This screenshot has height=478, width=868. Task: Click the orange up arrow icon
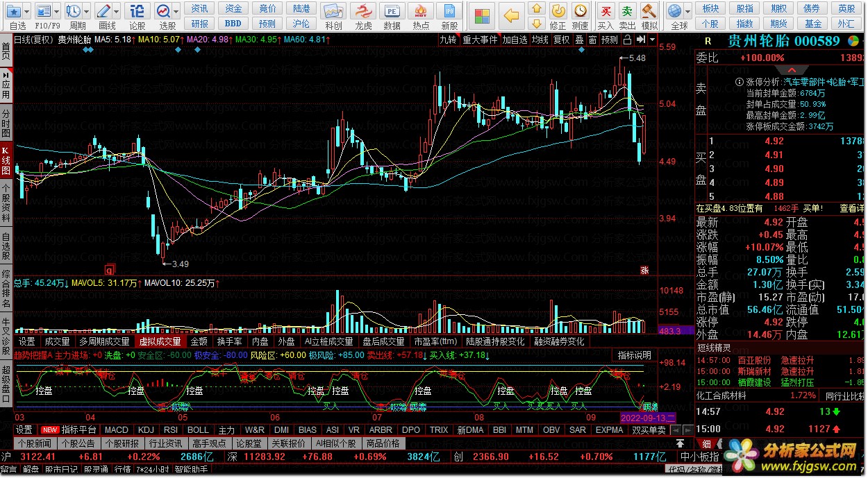[x=536, y=10]
